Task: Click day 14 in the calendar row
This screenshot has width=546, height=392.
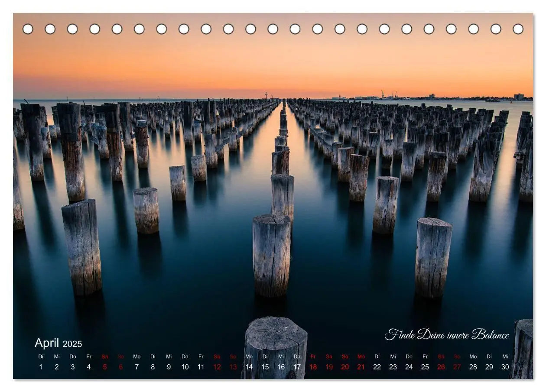Action: (249, 367)
